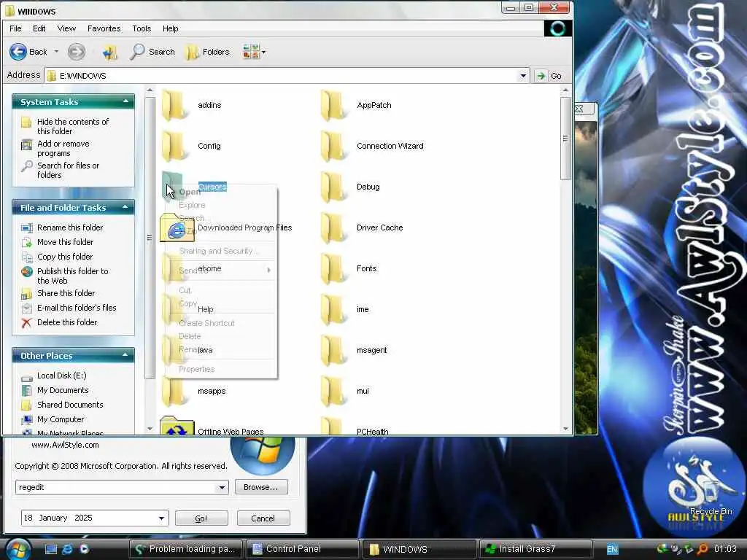Select the ime folder icon
747x560 pixels.
333,309
